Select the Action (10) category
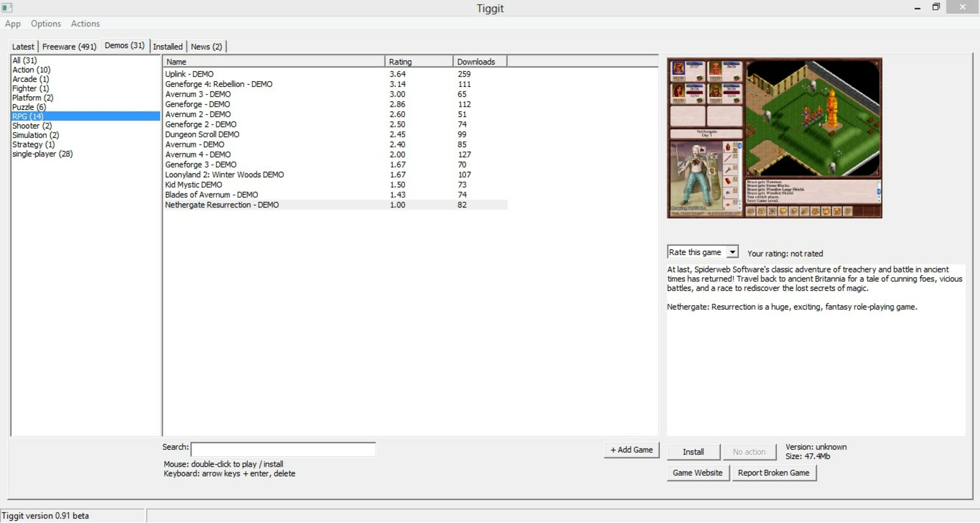 click(86, 69)
